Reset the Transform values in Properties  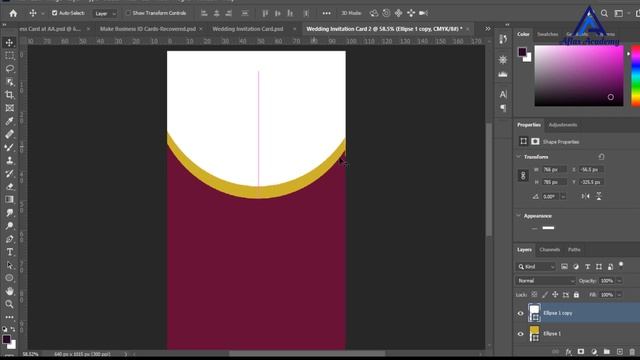601,157
